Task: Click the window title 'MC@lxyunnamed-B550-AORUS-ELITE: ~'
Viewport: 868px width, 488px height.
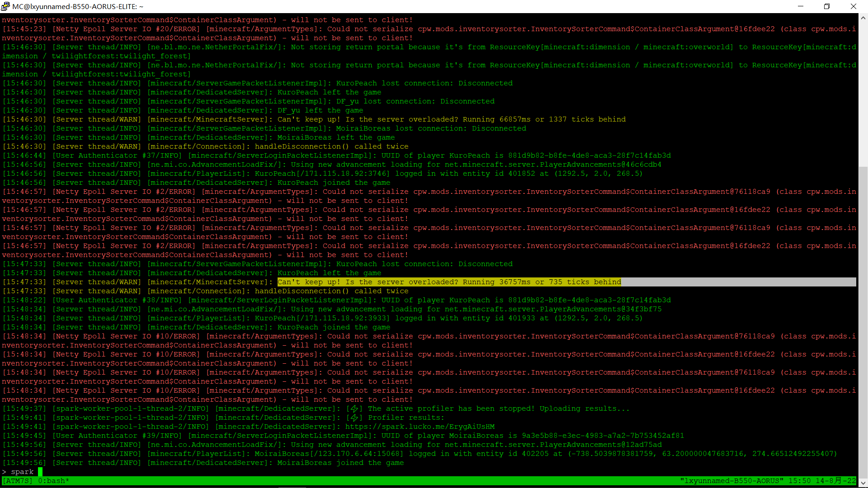Action: point(78,6)
